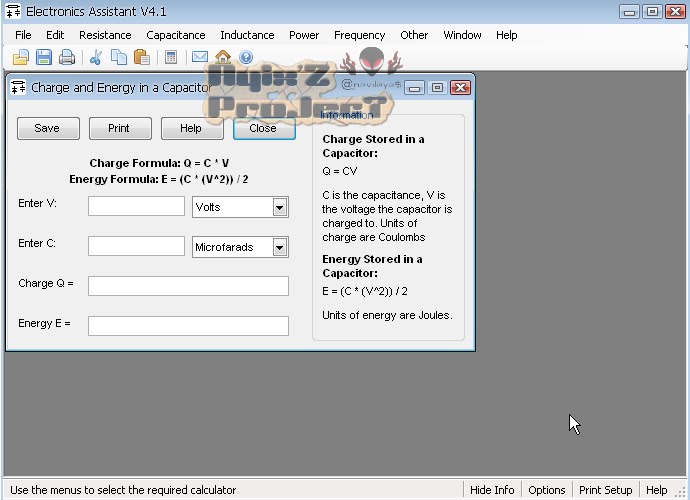The height and width of the screenshot is (500, 690).
Task: Click the Copy toolbar icon
Action: [119, 57]
